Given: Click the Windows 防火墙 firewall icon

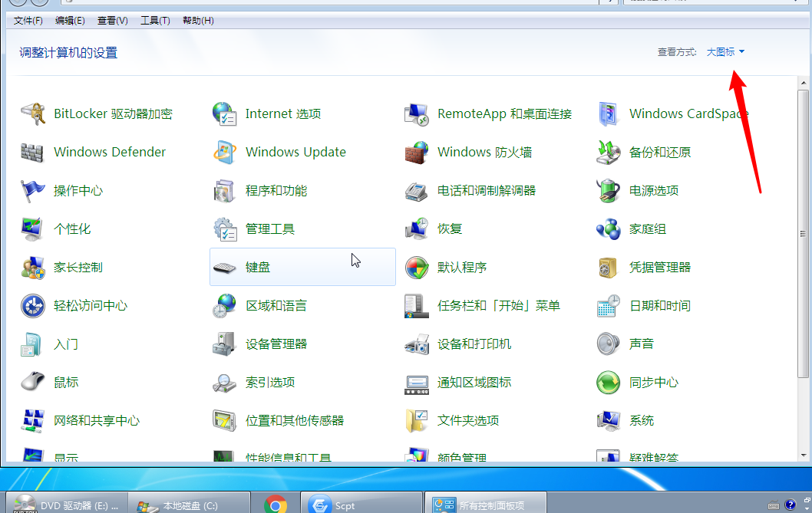Looking at the screenshot, I should click(x=417, y=153).
